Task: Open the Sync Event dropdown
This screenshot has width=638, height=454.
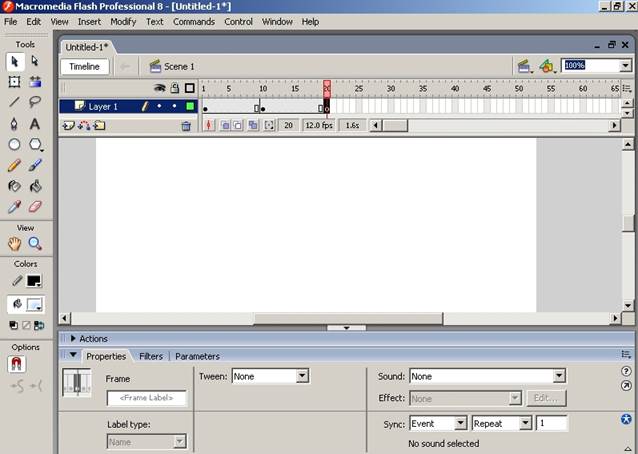Action: (461, 423)
